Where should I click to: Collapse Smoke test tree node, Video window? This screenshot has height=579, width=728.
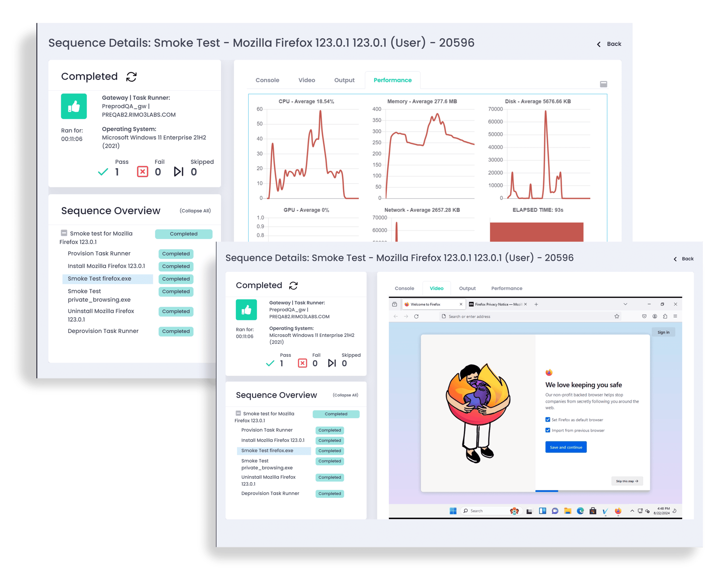(238, 413)
